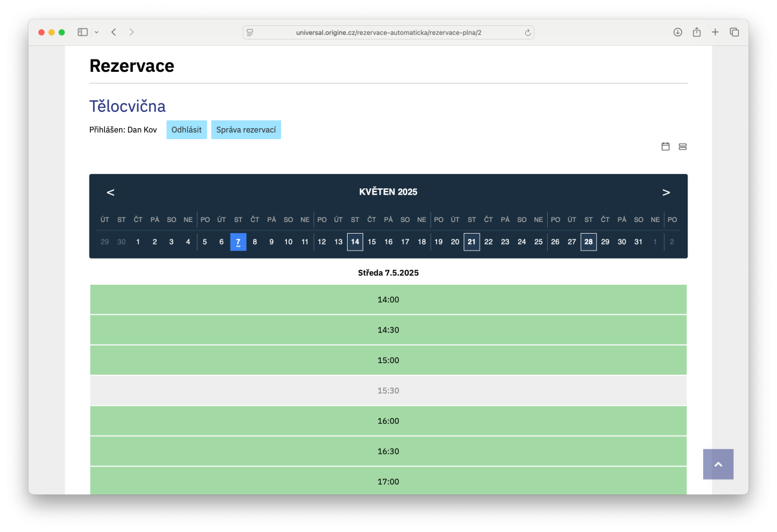777x532 pixels.
Task: Open Safari downloads icon
Action: pos(678,32)
